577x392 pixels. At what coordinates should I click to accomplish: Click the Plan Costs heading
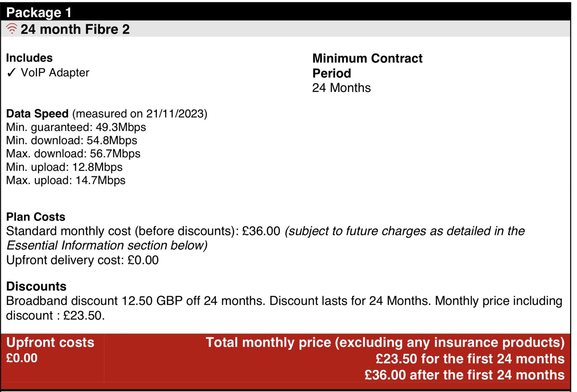coord(36,217)
